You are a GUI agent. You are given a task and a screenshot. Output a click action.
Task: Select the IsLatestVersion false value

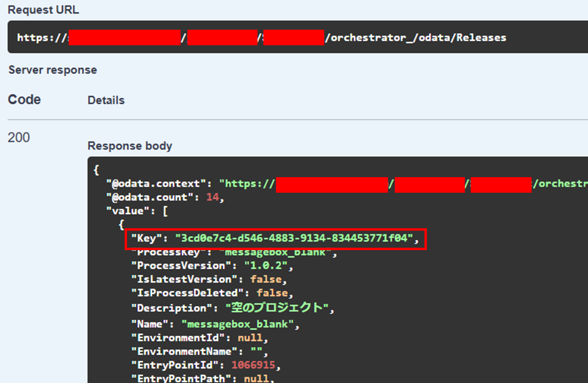click(x=268, y=279)
